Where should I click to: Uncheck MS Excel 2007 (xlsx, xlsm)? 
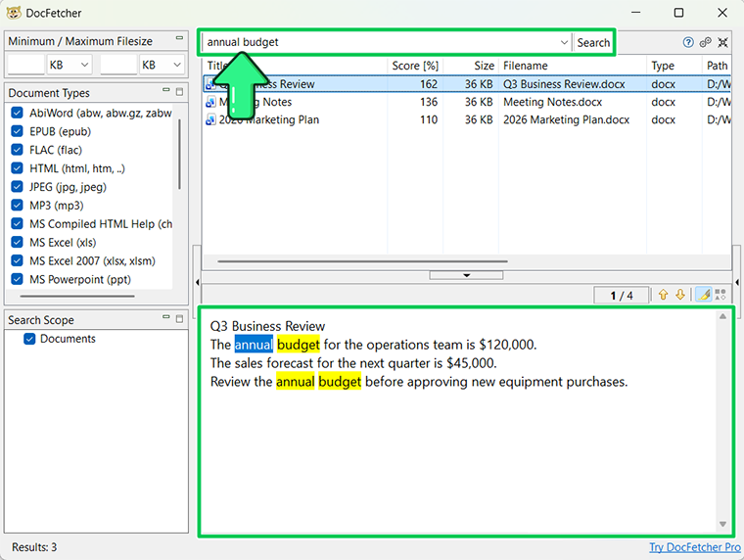[x=17, y=261]
